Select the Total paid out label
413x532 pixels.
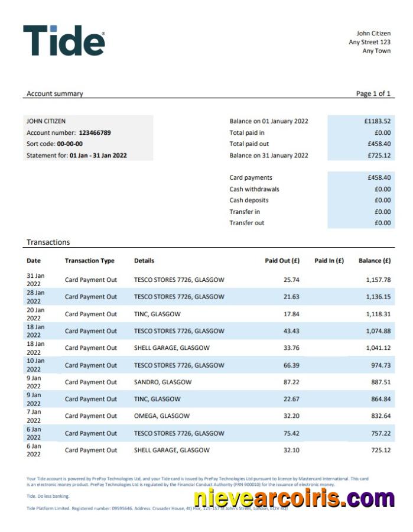click(x=249, y=144)
